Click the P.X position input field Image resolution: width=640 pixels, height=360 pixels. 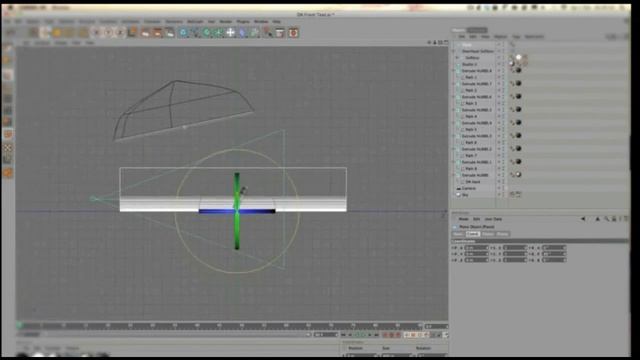(x=476, y=248)
